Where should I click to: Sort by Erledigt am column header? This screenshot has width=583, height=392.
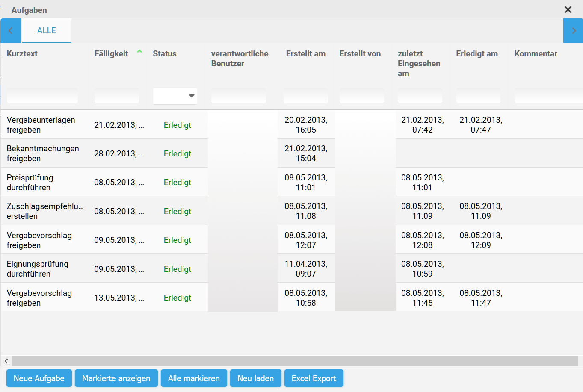(x=477, y=53)
